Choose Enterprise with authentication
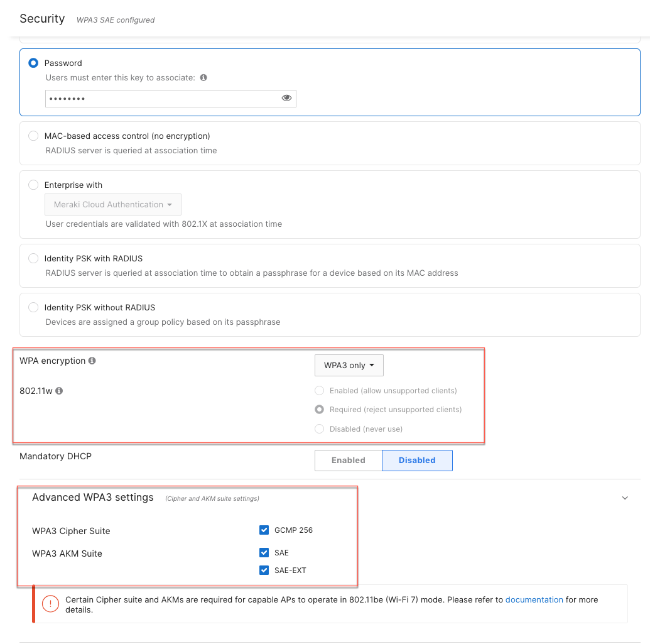This screenshot has height=644, width=650. click(x=33, y=184)
